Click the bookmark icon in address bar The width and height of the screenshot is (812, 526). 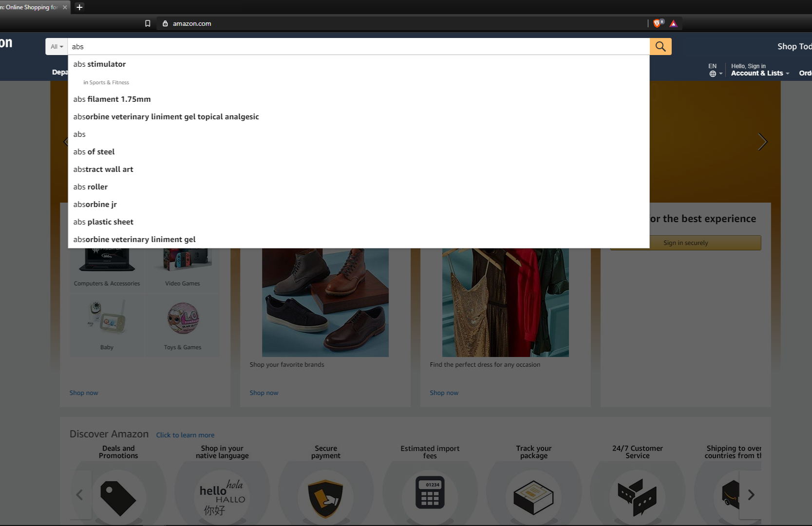pyautogui.click(x=148, y=23)
